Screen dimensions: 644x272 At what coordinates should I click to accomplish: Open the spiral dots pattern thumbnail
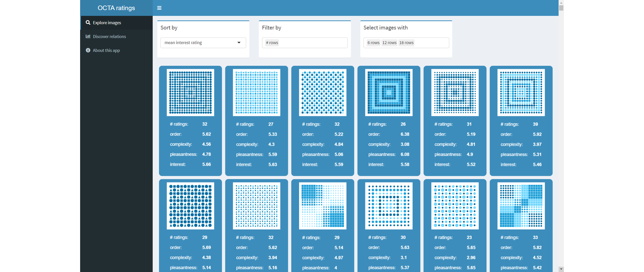(455, 92)
